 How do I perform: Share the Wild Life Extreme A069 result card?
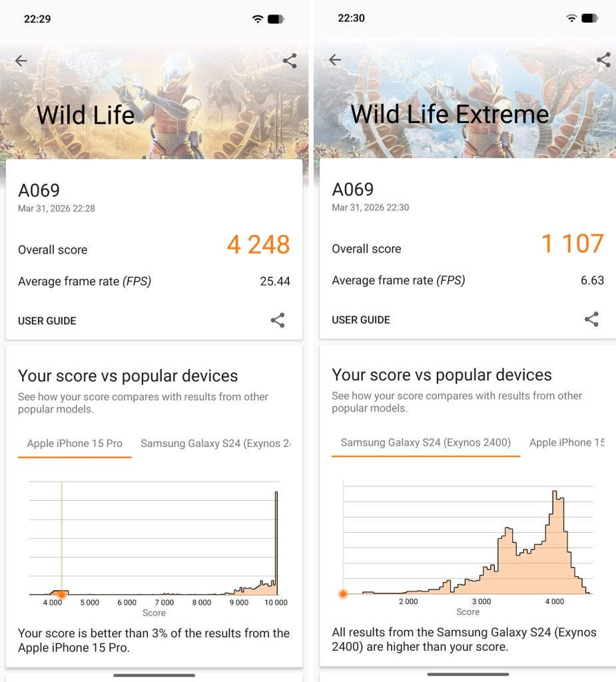(x=591, y=319)
